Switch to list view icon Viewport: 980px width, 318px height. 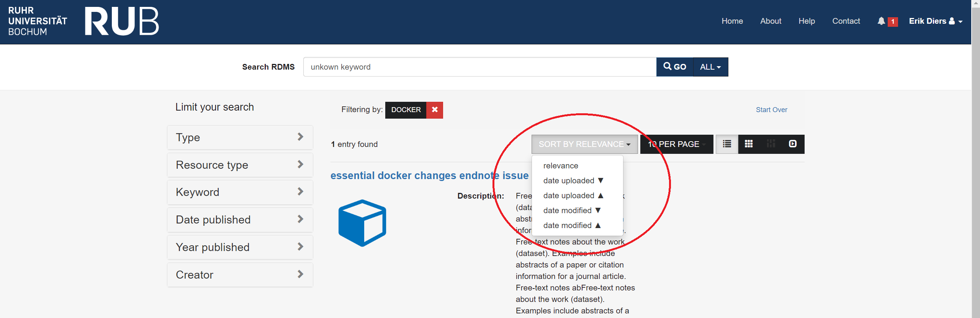coord(727,144)
